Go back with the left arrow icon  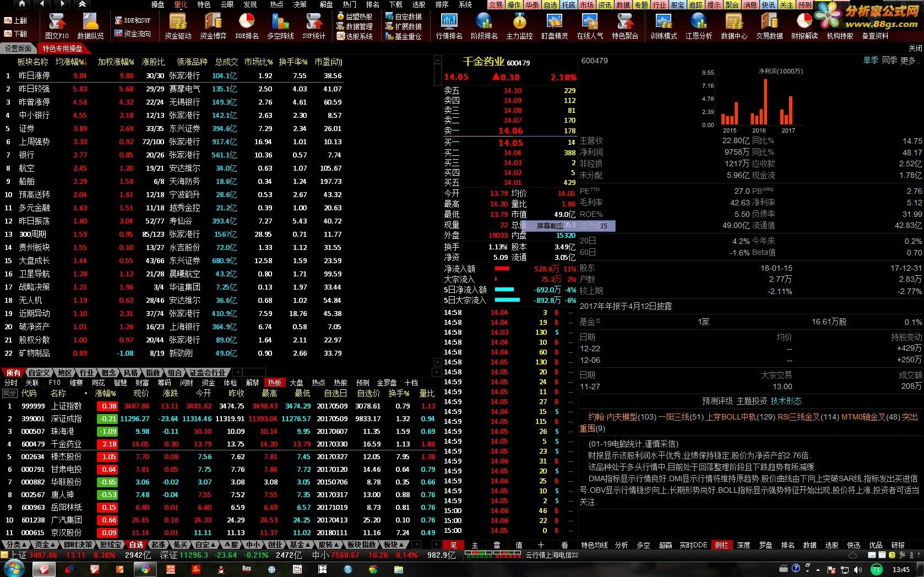(42, 4)
